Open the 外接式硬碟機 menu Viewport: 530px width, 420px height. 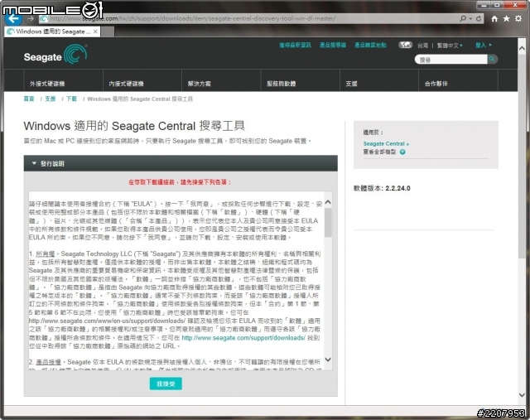click(x=47, y=84)
